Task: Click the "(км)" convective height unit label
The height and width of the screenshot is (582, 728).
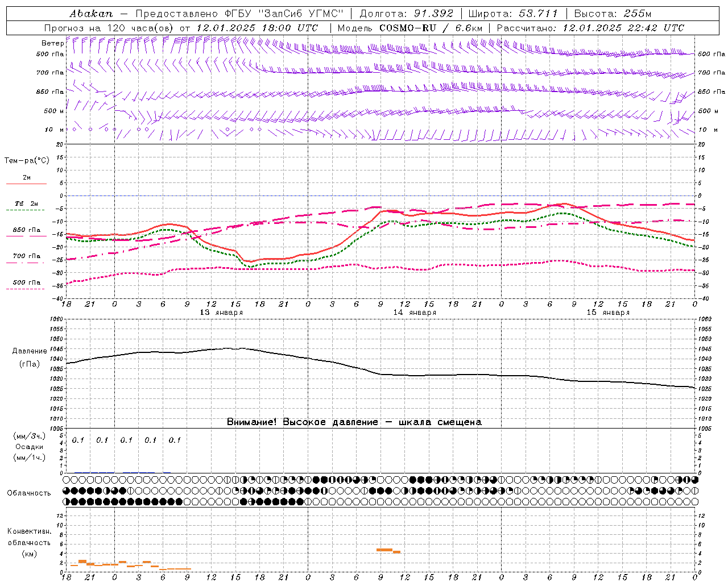Action: point(29,554)
